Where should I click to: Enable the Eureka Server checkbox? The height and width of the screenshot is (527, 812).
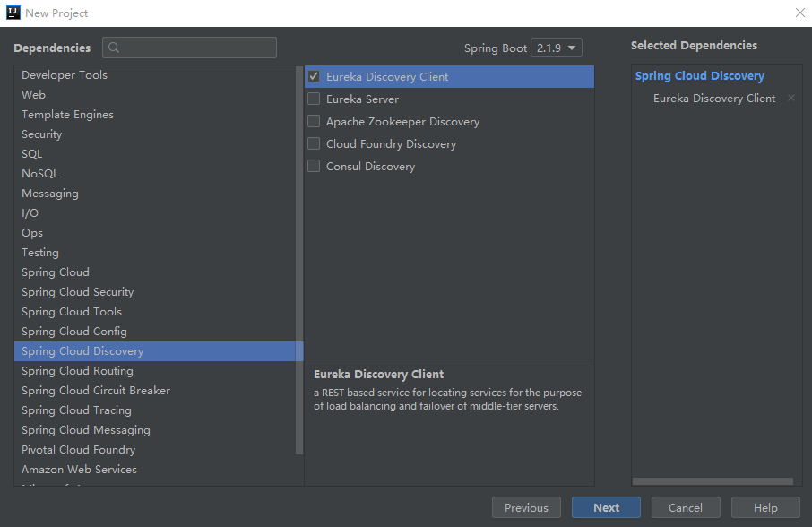[314, 99]
